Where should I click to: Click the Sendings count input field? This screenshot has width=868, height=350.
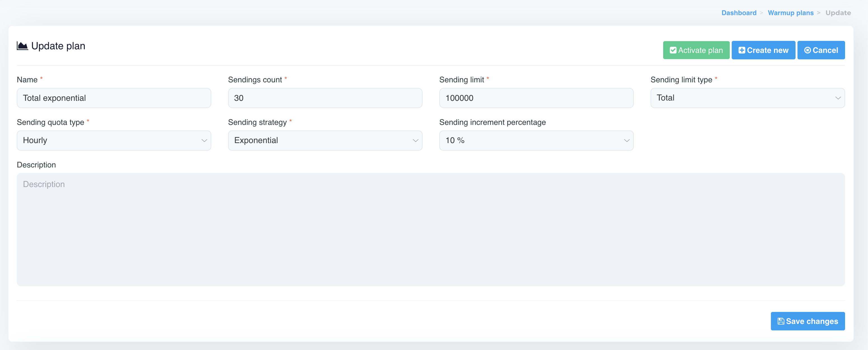(x=325, y=98)
